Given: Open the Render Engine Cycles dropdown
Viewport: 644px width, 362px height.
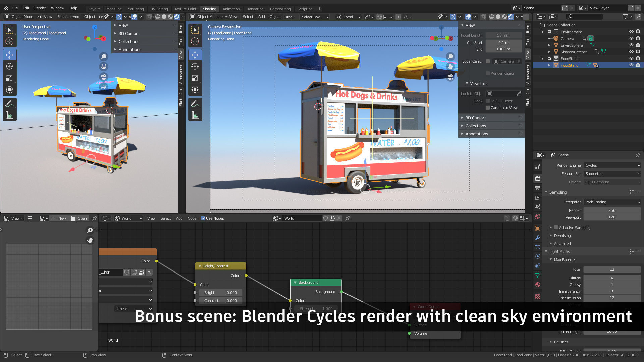Looking at the screenshot, I should click(612, 165).
